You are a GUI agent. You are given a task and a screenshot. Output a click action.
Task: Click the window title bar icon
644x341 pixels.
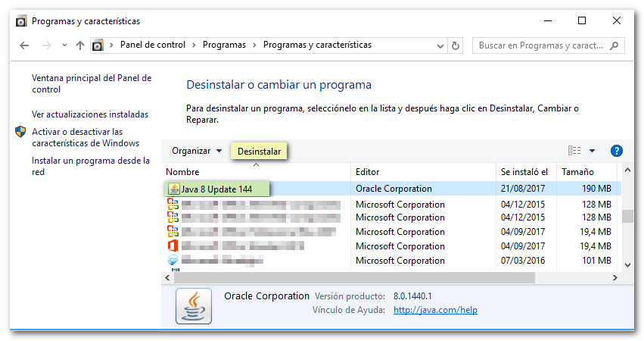tap(21, 20)
